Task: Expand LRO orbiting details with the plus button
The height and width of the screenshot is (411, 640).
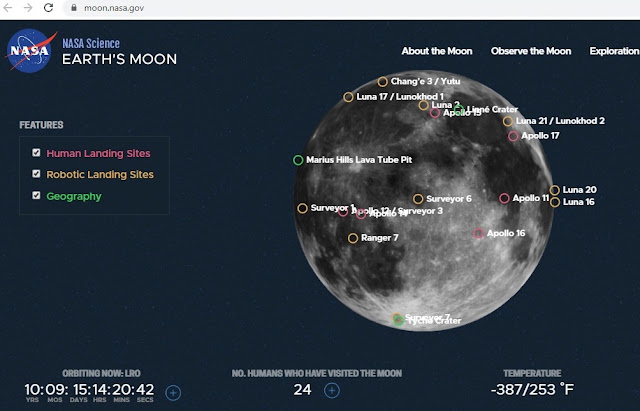Action: 173,393
